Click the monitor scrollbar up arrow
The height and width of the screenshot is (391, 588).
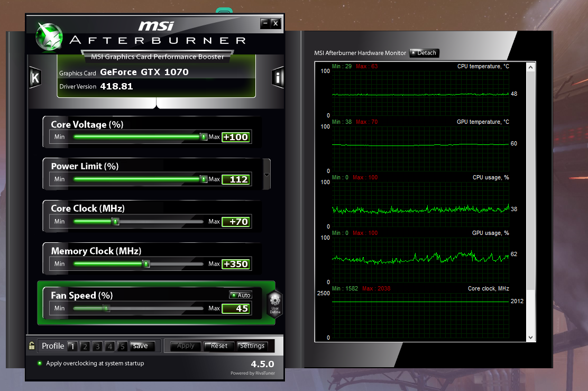pos(530,67)
